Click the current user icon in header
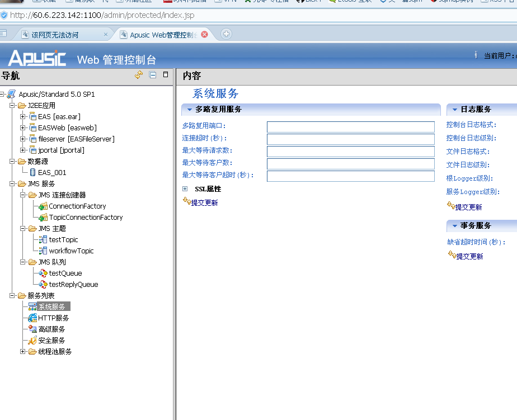517x420 pixels. point(476,55)
